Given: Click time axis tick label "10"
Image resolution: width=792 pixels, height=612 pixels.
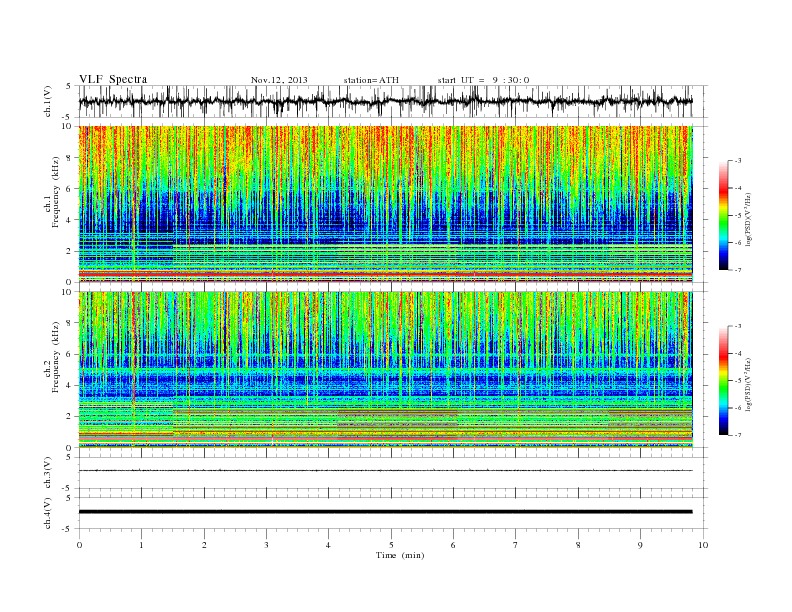Looking at the screenshot, I should point(703,545).
